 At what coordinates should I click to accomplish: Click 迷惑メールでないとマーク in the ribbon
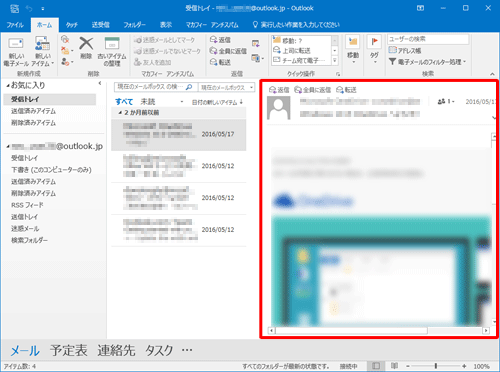167,51
